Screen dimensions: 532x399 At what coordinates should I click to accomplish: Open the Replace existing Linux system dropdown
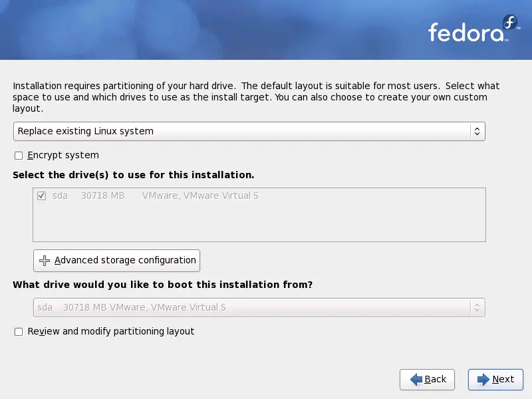coord(249,131)
